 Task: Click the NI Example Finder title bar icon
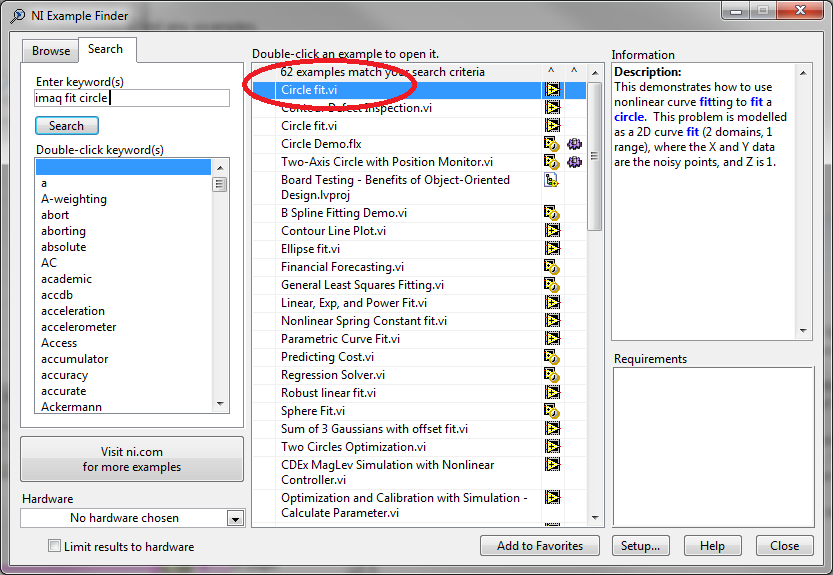18,16
